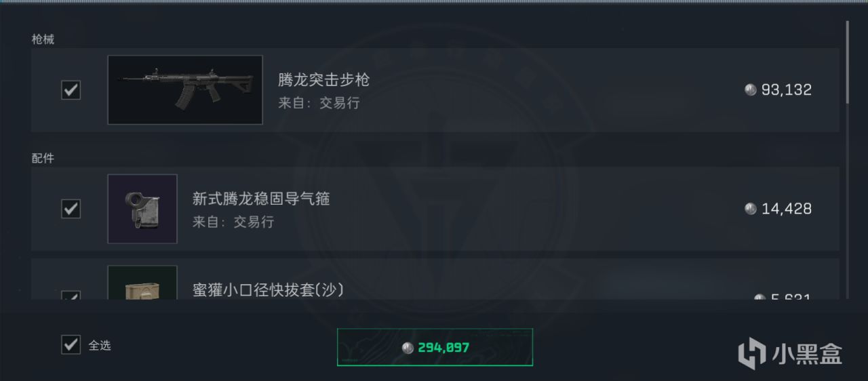
Task: Click the currency icon next to 14,428
Action: 751,208
